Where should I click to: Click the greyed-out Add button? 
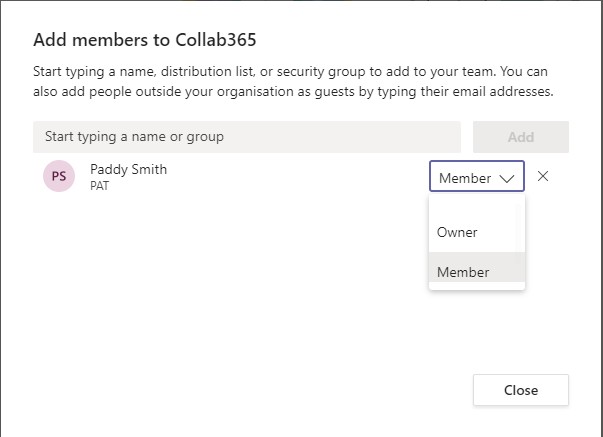pyautogui.click(x=521, y=137)
